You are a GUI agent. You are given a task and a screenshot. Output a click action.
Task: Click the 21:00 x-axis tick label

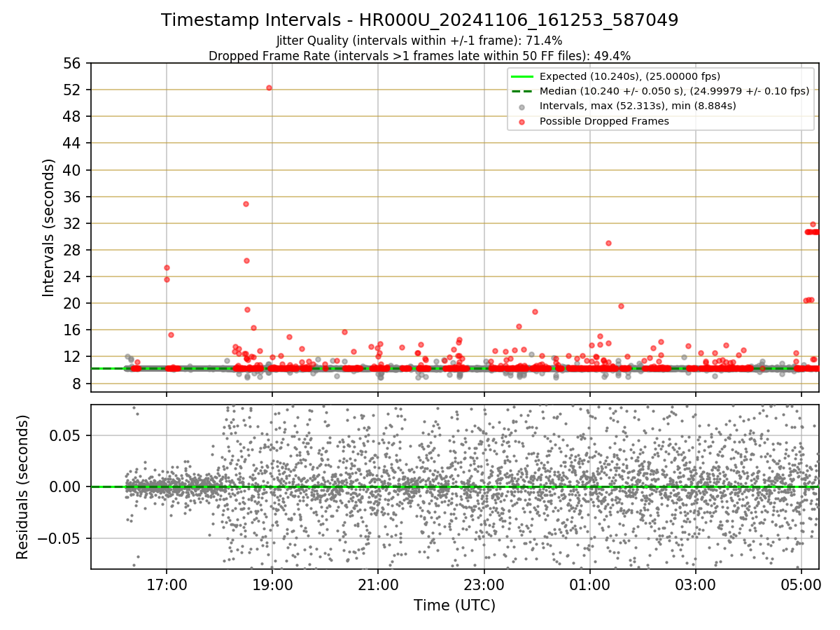click(378, 584)
